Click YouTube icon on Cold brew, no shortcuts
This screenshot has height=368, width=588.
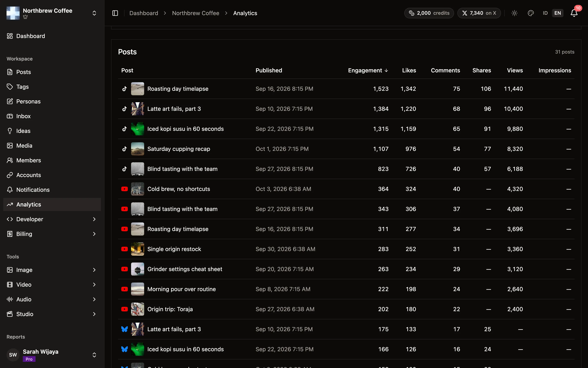tap(124, 189)
